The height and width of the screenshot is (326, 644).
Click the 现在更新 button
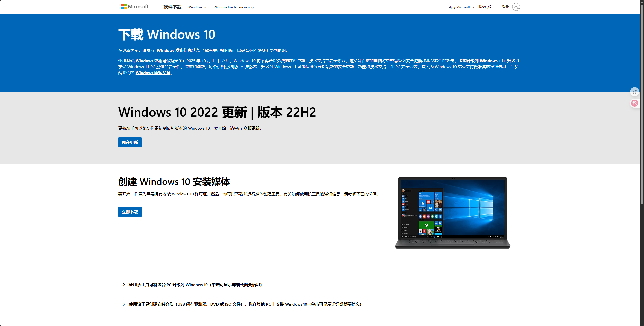pyautogui.click(x=130, y=142)
